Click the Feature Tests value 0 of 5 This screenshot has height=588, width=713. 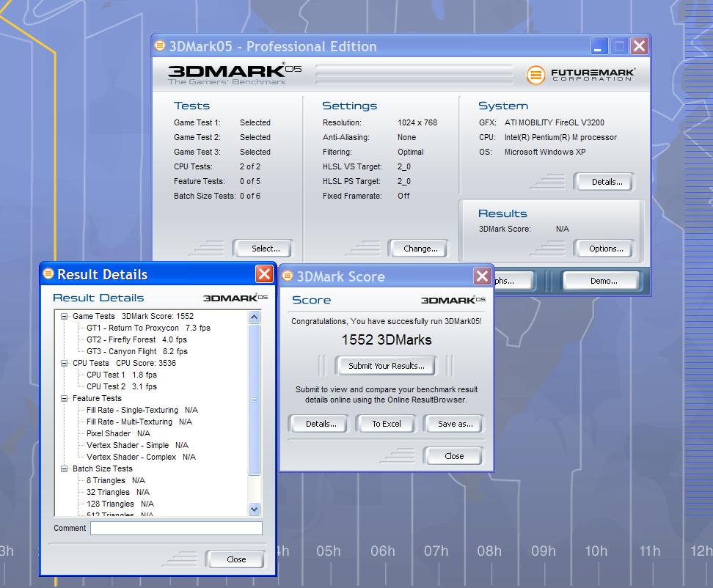[250, 181]
